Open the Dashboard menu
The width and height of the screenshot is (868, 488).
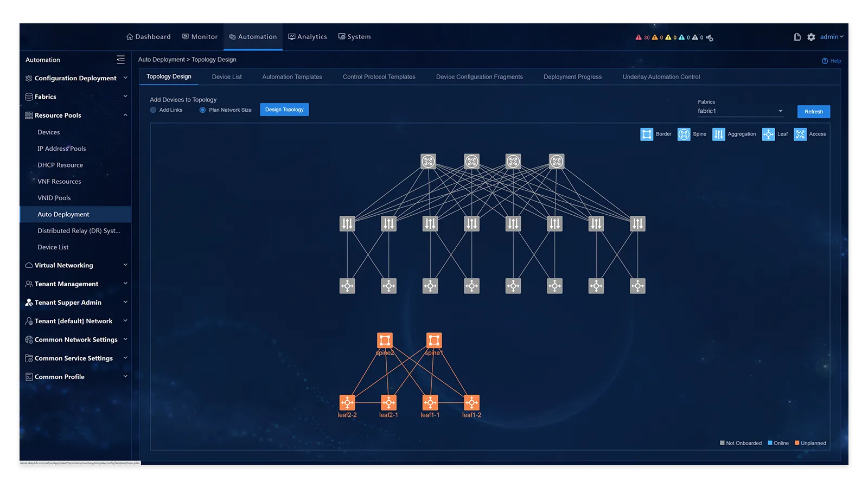click(148, 37)
